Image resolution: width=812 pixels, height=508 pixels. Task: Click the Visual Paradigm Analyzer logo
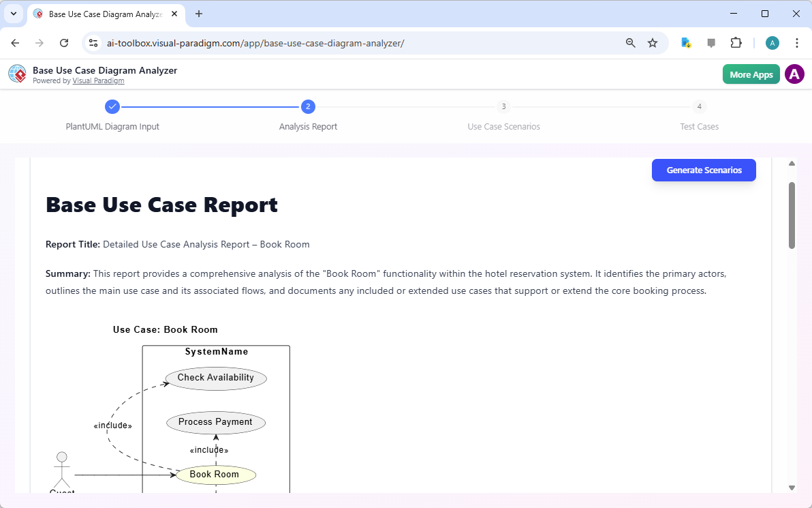coord(17,74)
